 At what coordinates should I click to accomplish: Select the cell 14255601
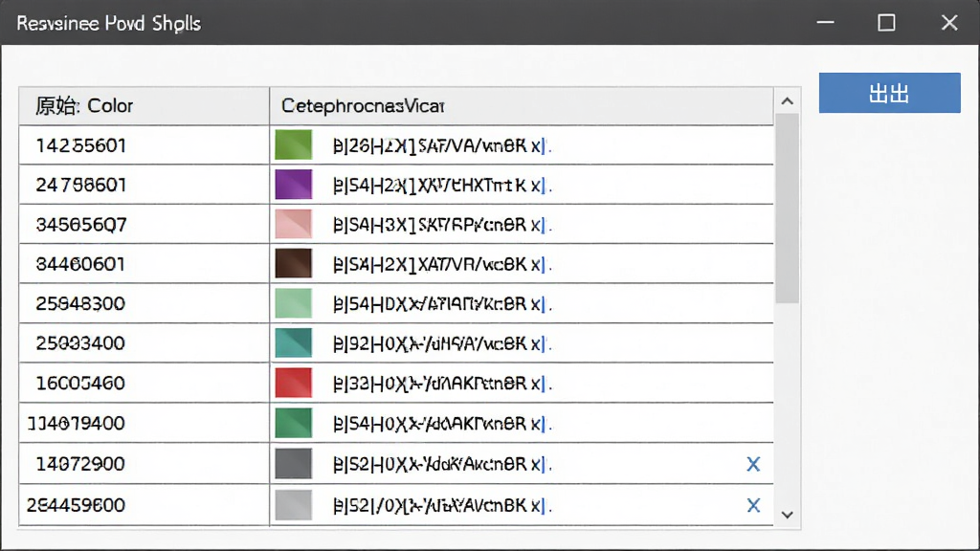[x=145, y=145]
